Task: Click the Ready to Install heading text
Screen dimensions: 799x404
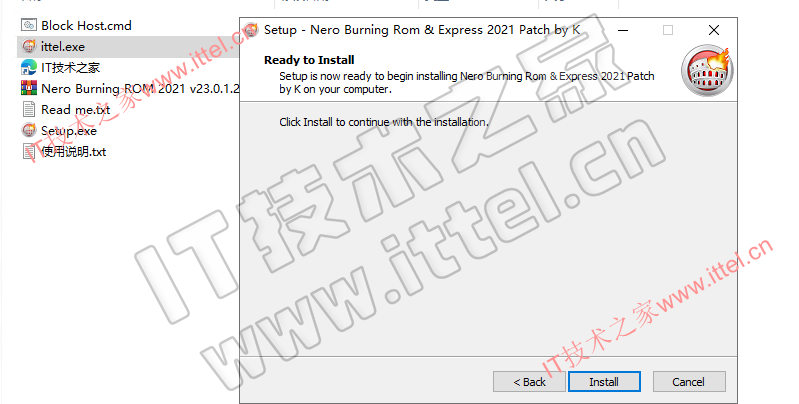Action: 309,60
